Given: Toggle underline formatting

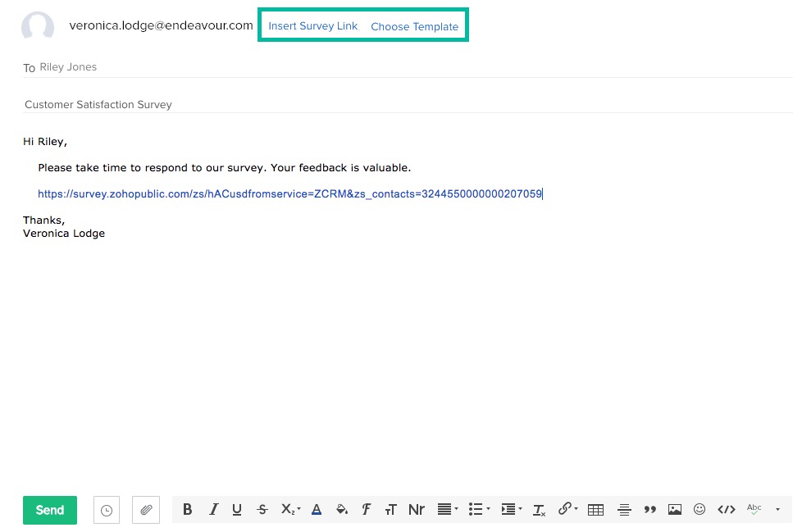Looking at the screenshot, I should (237, 509).
